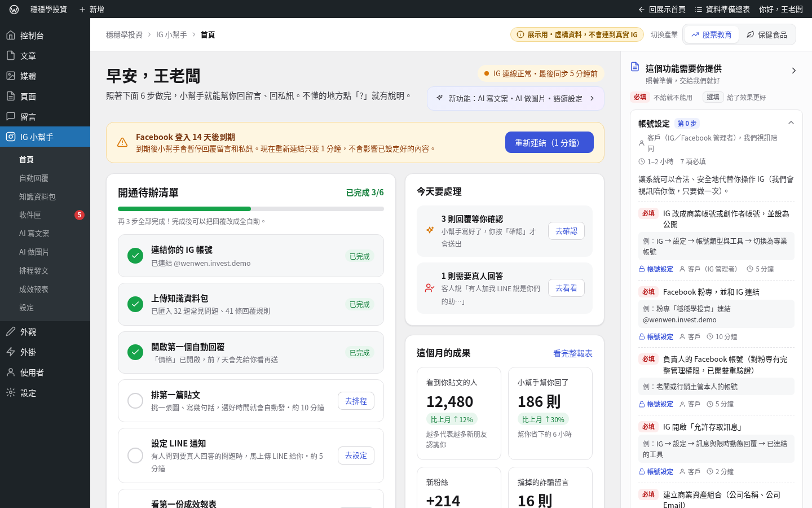
Task: Click 重新連結（1 分鐘）button
Action: coord(549,142)
